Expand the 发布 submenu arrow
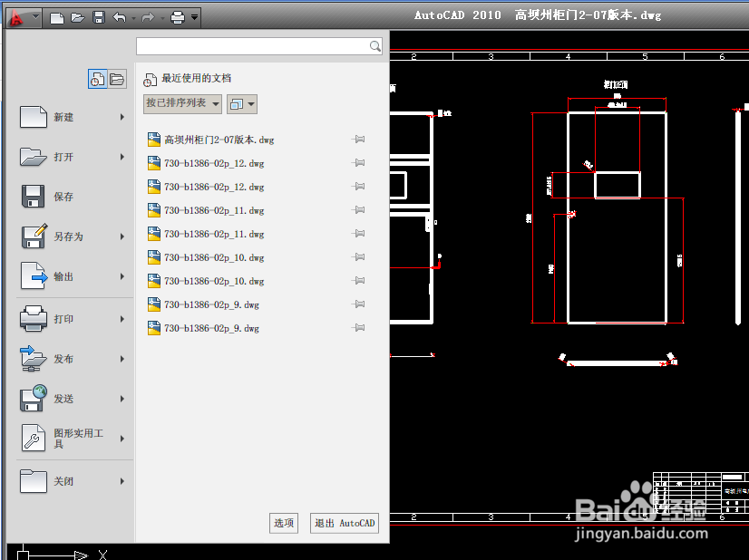This screenshot has height=560, width=749. click(122, 359)
